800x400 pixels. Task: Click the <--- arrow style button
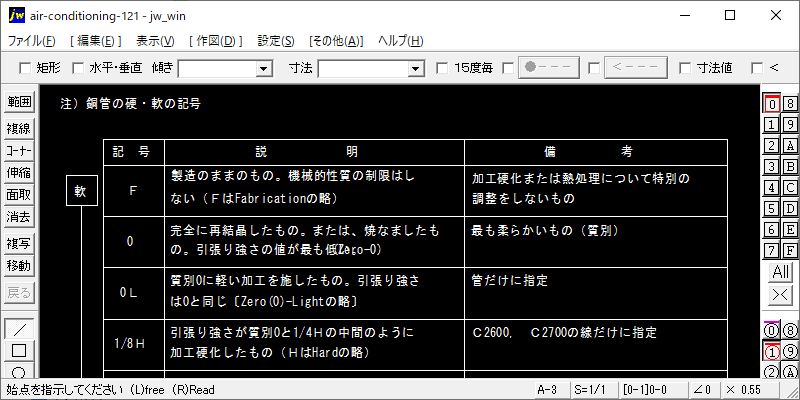(x=636, y=68)
